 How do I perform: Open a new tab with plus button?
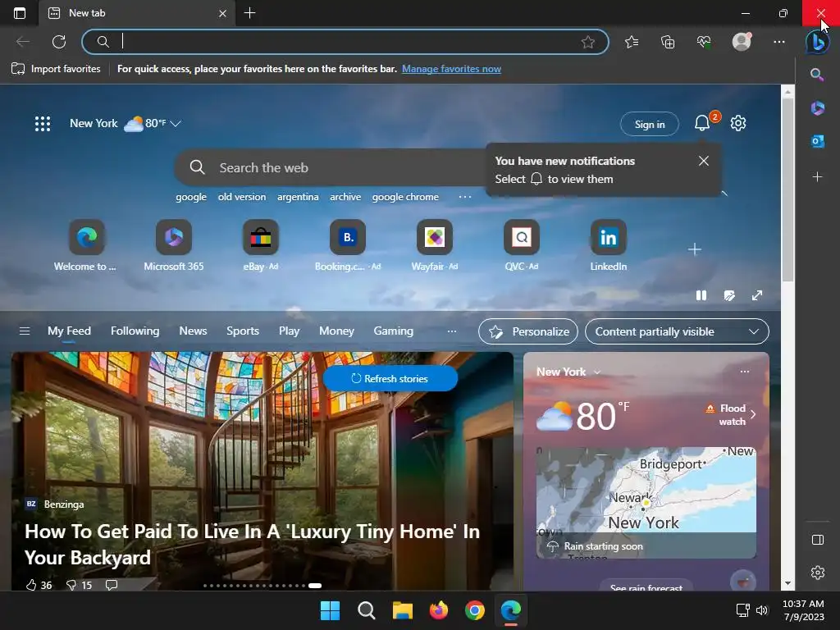(x=249, y=13)
